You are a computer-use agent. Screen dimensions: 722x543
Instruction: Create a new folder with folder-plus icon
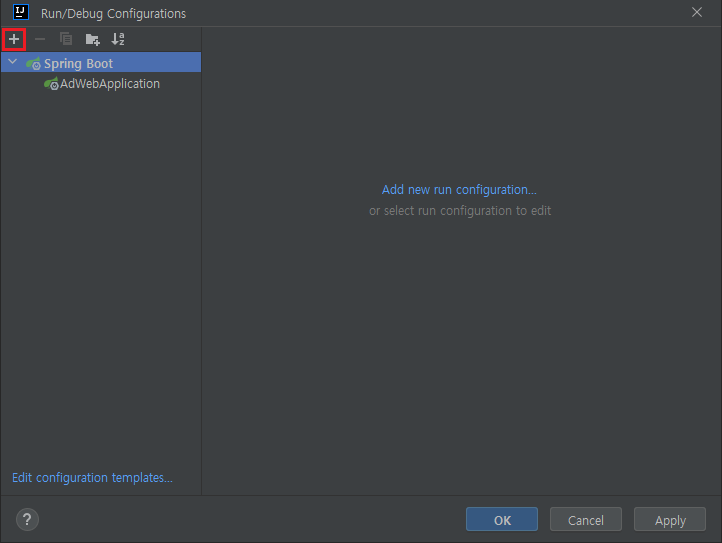pyautogui.click(x=93, y=39)
